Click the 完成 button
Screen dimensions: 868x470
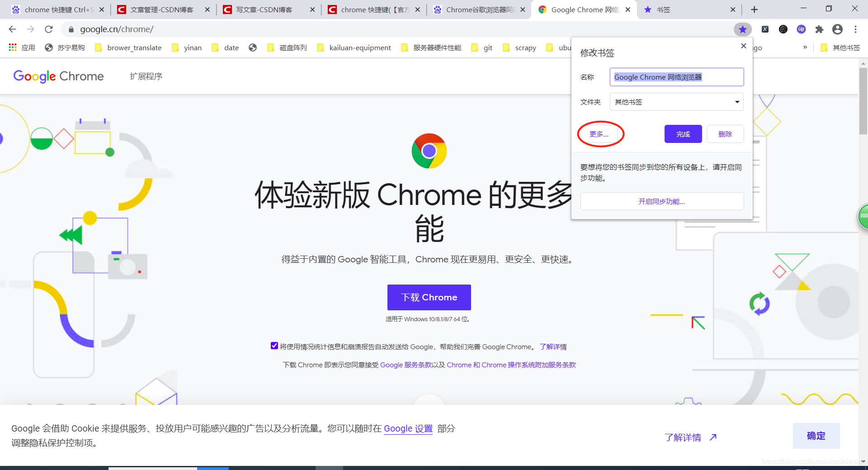(683, 134)
